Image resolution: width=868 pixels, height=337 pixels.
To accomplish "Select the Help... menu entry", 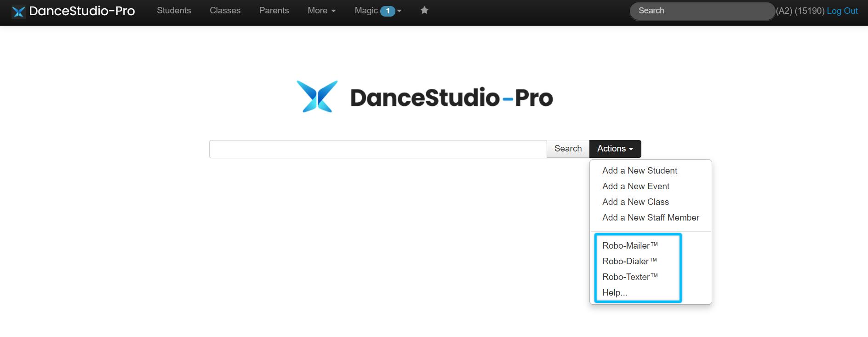I will tap(615, 293).
